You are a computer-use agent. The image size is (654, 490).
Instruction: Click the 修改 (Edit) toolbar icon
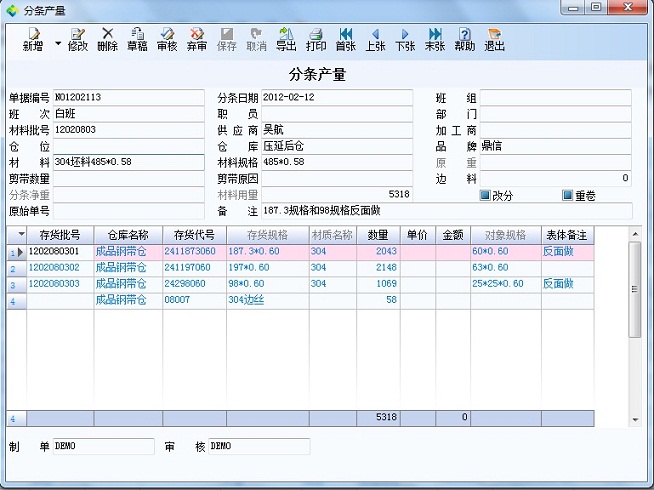click(77, 39)
